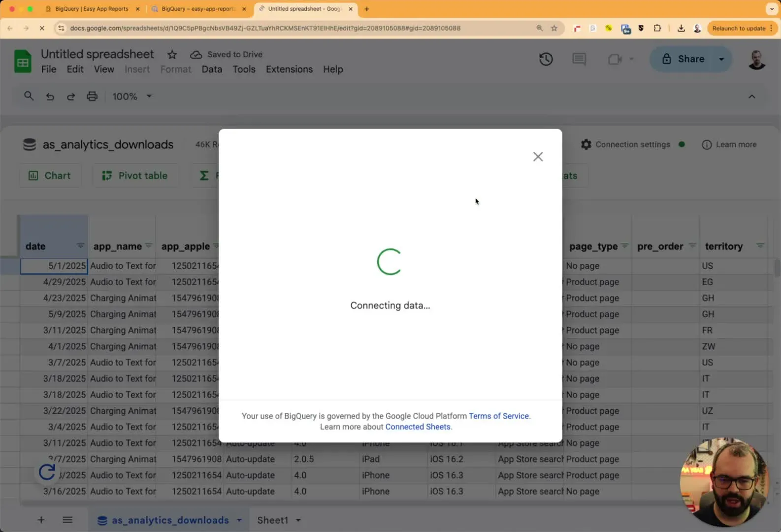Switch to BigQuery easy-app-reports browser tab
This screenshot has width=781, height=532.
(199, 9)
